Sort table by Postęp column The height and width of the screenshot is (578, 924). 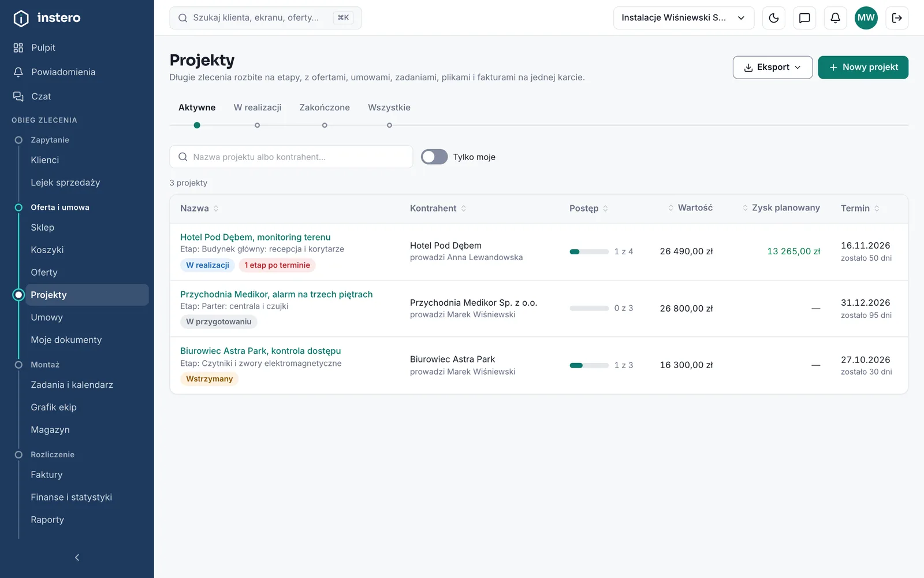coord(588,208)
